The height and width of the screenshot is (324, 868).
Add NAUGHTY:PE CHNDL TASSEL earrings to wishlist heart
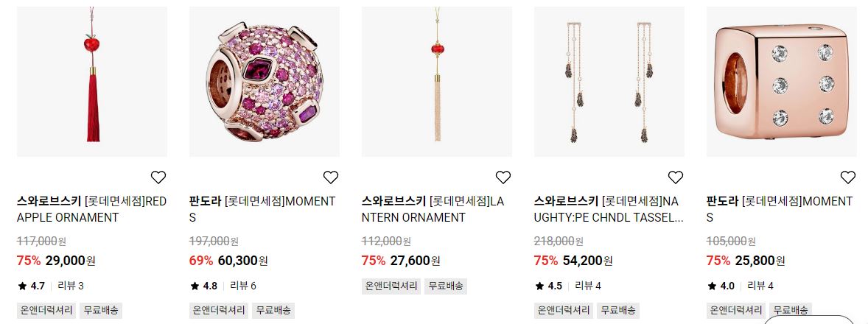[676, 177]
